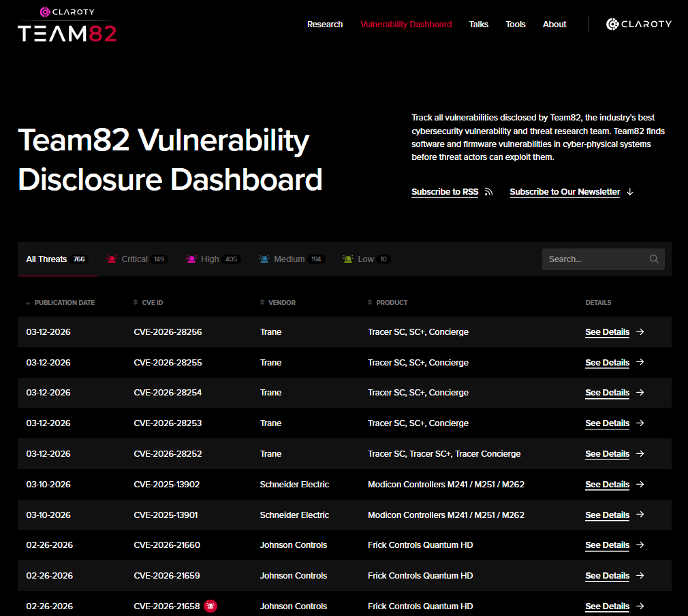Sort by CVE ID column
The image size is (688, 616).
click(148, 302)
